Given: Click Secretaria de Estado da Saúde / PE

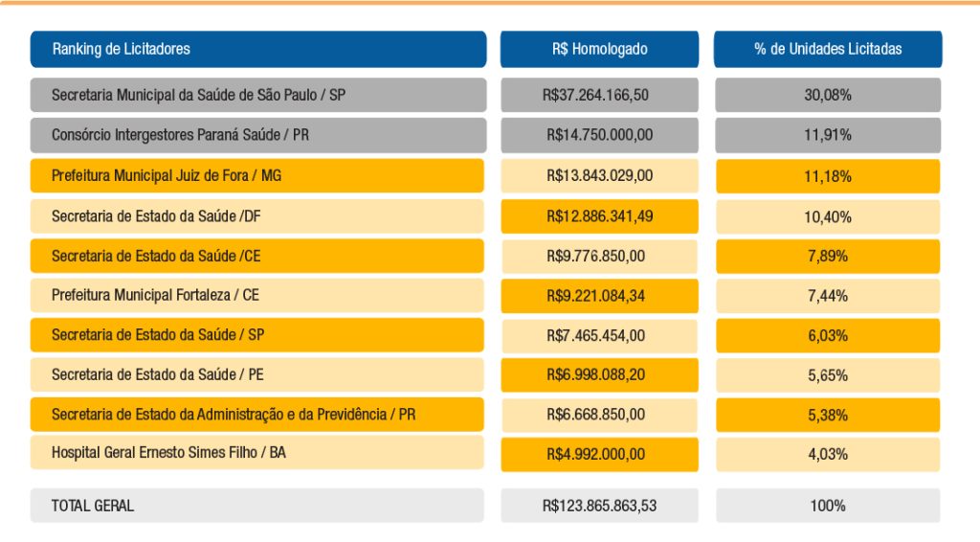Looking at the screenshot, I should [256, 374].
